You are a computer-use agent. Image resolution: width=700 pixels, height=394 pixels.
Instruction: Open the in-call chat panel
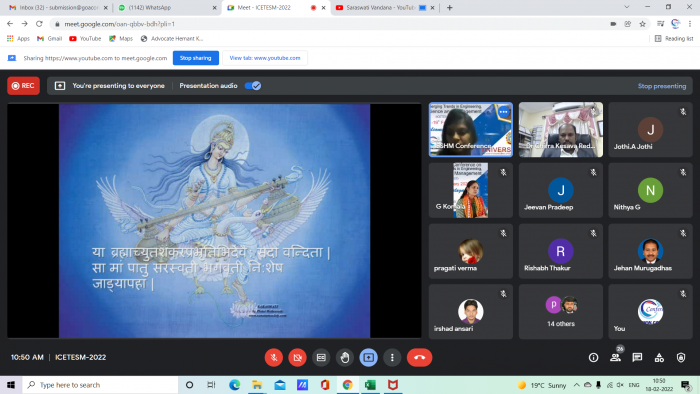637,357
